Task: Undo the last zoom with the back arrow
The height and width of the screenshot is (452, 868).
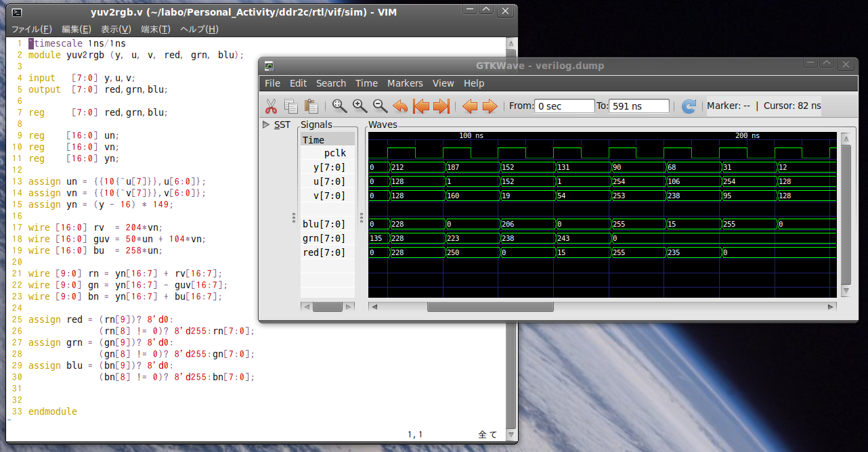Action: point(400,106)
